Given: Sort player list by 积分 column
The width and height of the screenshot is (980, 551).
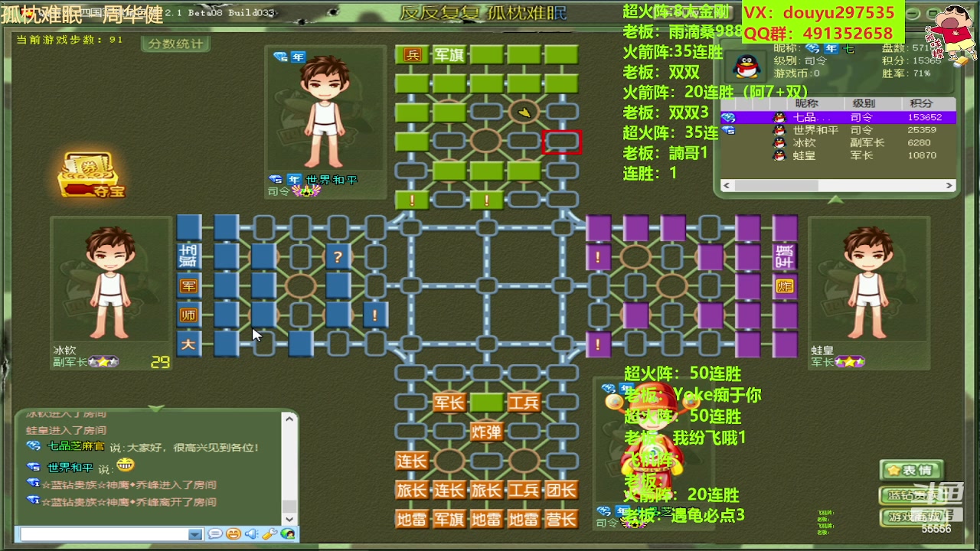Looking at the screenshot, I should tap(922, 103).
